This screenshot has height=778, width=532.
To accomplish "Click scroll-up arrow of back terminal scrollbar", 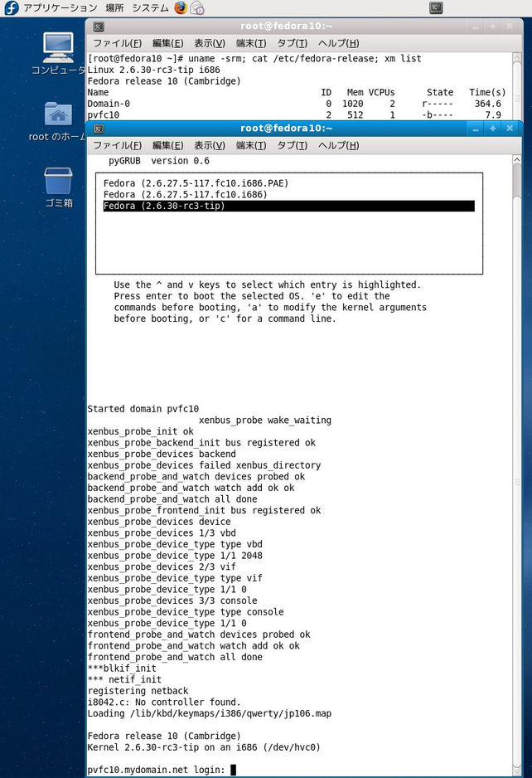I will coord(516,57).
